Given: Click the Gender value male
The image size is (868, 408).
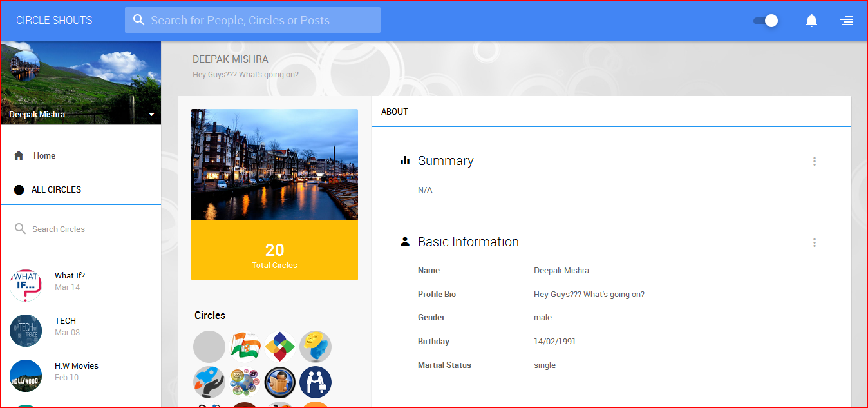Looking at the screenshot, I should coord(543,318).
